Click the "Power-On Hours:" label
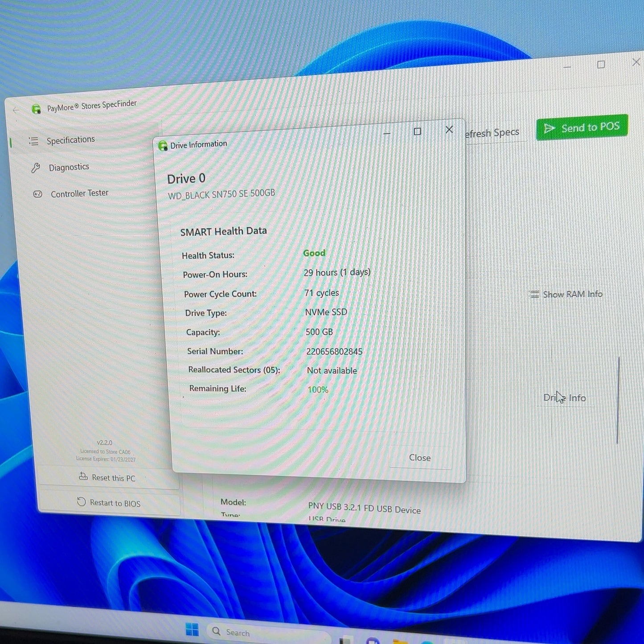The width and height of the screenshot is (644, 644). 215,275
